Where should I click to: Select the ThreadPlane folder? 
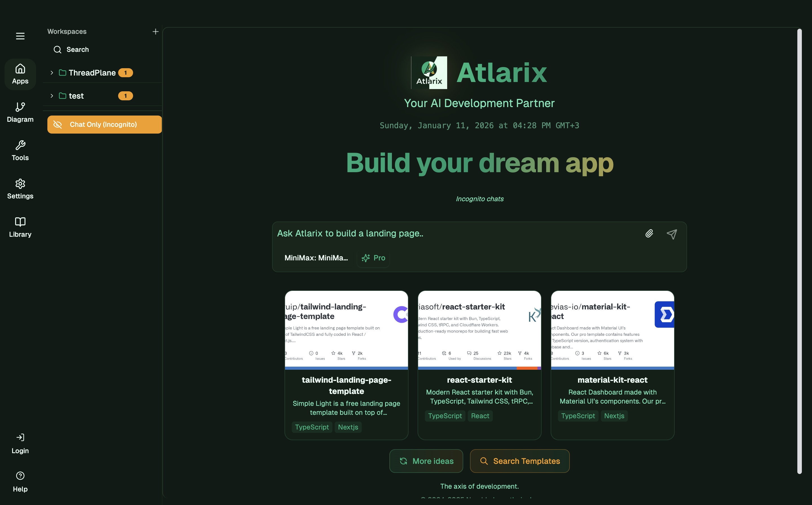click(88, 73)
